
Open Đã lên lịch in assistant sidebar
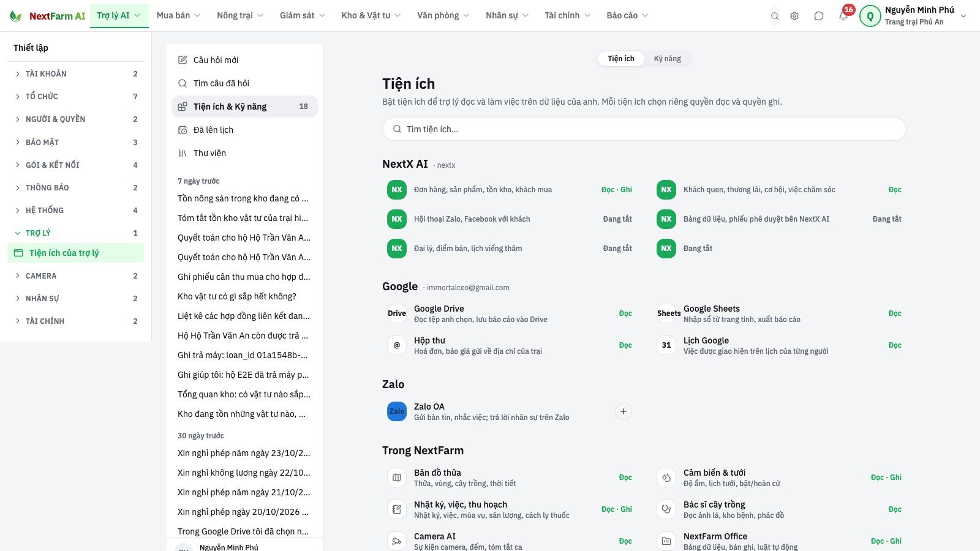(244, 130)
